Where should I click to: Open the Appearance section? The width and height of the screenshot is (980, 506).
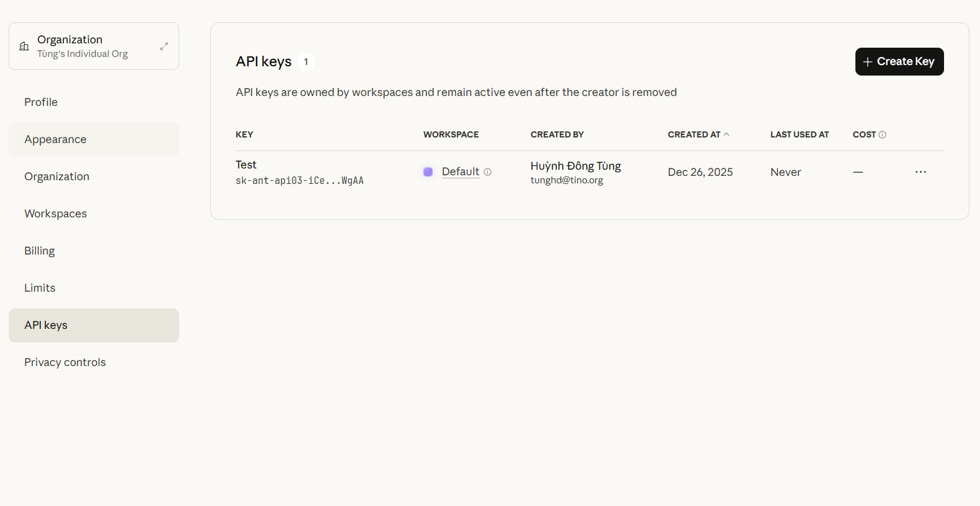pyautogui.click(x=55, y=139)
